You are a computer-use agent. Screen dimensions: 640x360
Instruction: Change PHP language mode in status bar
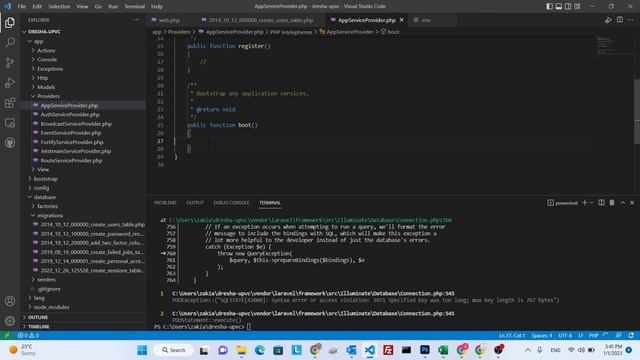593,335
